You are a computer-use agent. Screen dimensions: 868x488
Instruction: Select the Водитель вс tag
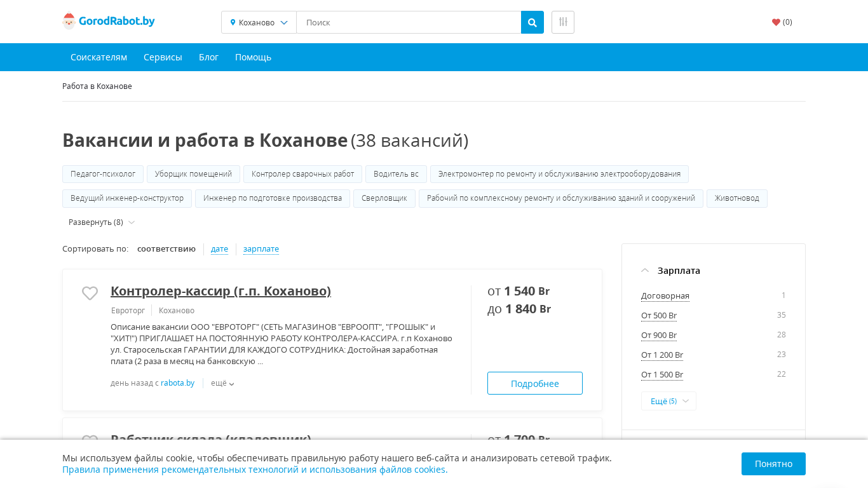396,174
